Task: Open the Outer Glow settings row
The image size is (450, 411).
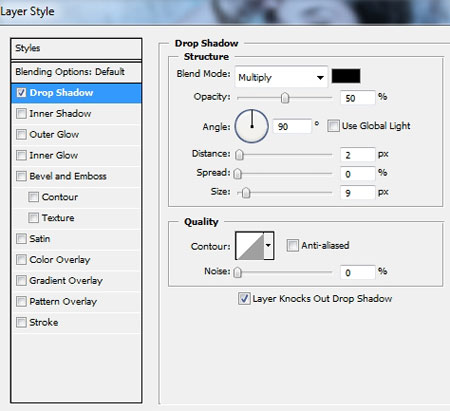Action: pos(76,134)
